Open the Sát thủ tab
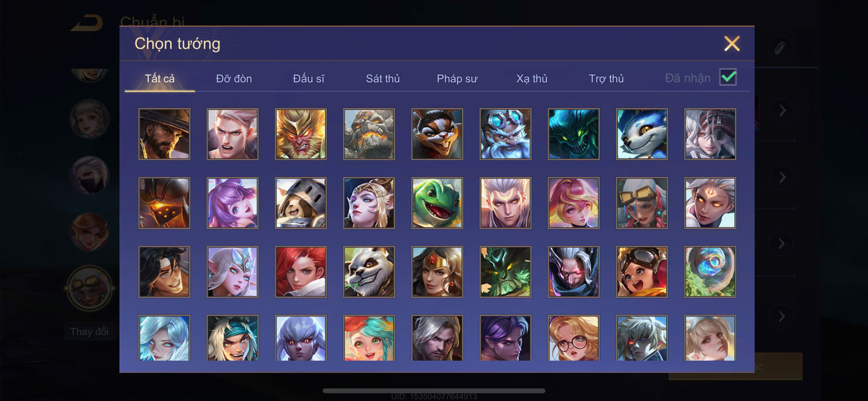868x401 pixels. pyautogui.click(x=383, y=78)
